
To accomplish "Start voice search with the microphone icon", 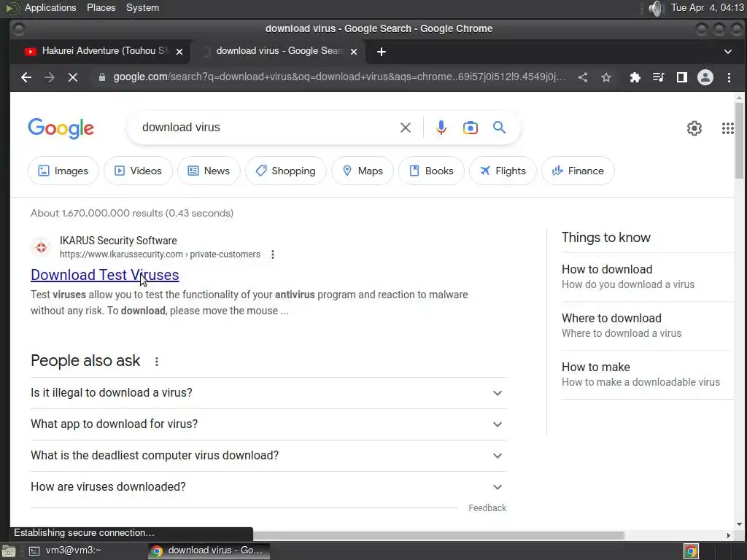I will click(x=441, y=128).
